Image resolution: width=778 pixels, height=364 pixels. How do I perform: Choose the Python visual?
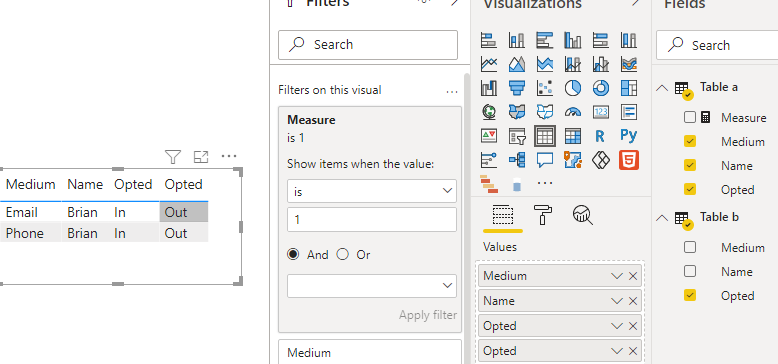point(629,135)
